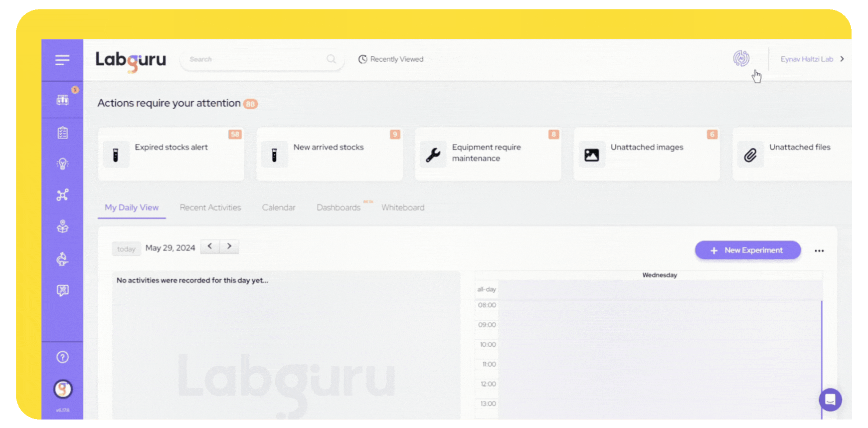Switch to the My Daily View tab

click(132, 208)
